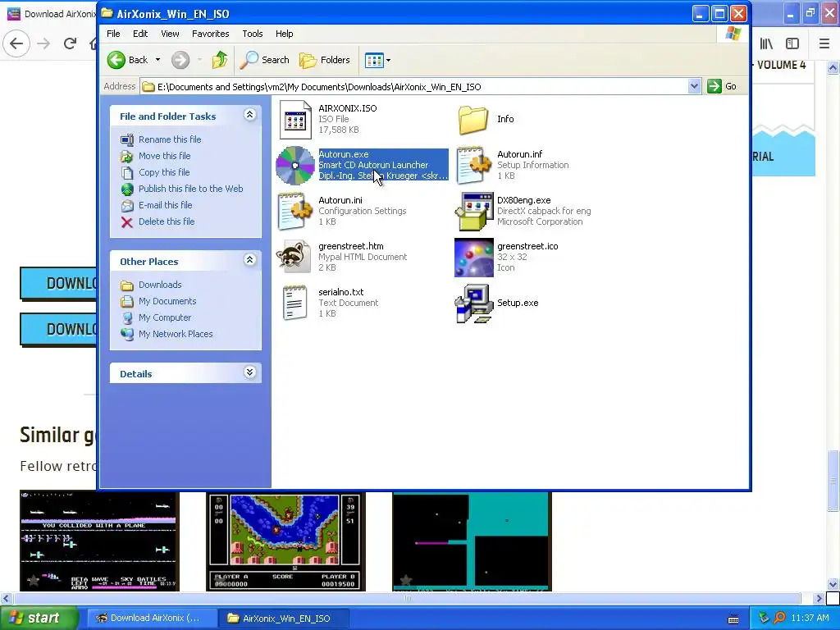Click AirXonix_Win_EN_ISO taskbar button
Viewport: 840px width, 630px height.
283,619
